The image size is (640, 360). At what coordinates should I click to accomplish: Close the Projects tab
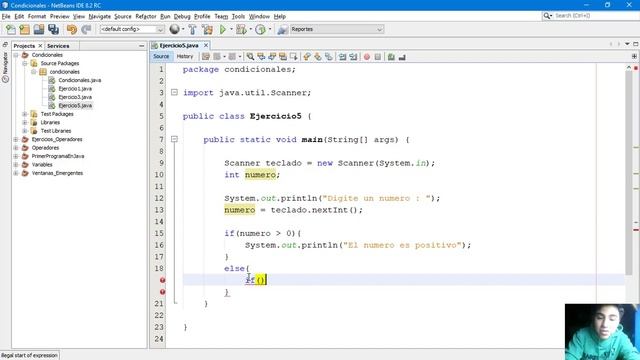pos(40,46)
